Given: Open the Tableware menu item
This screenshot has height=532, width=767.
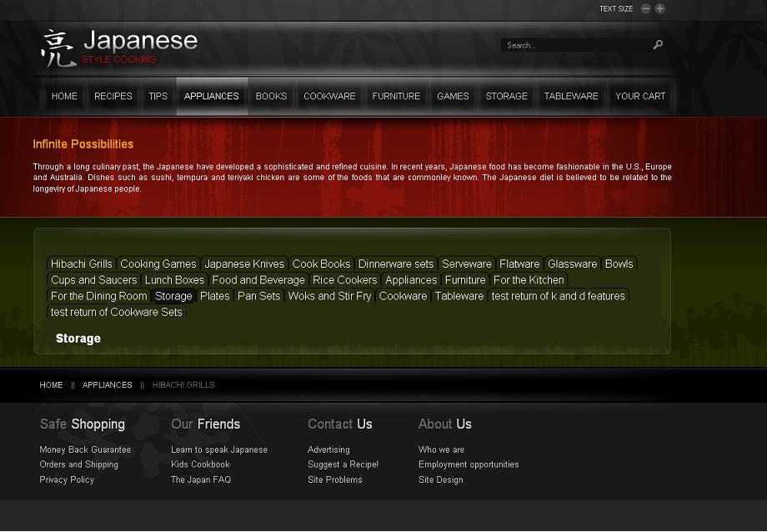Looking at the screenshot, I should coord(571,97).
